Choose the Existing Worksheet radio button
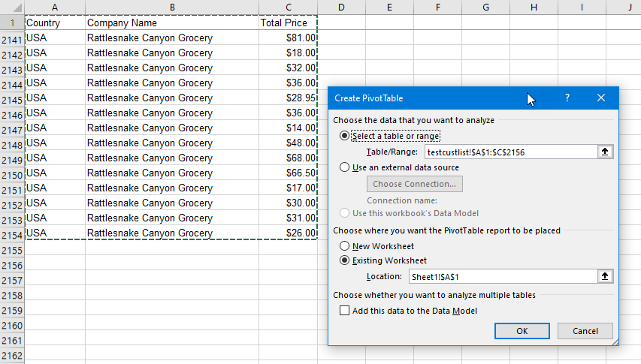 coord(345,260)
